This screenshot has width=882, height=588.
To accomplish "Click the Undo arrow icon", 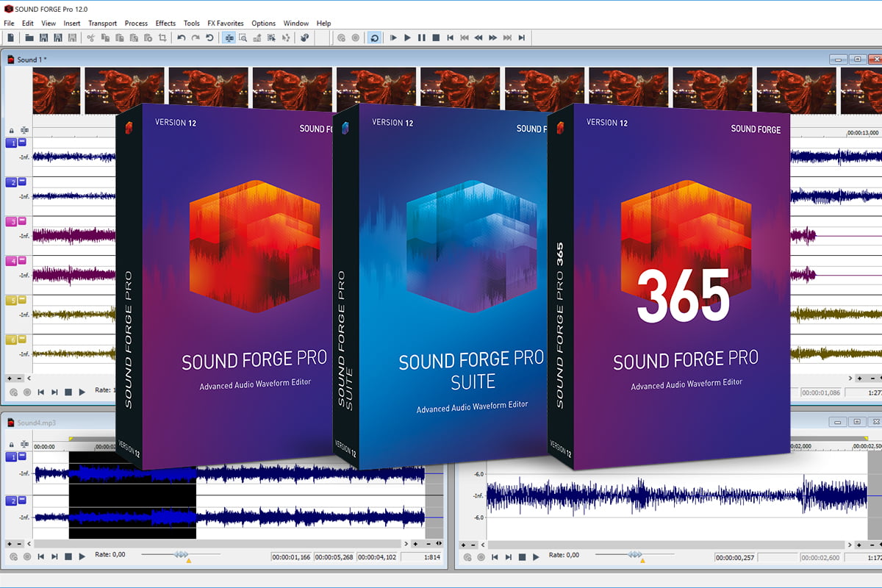I will (x=181, y=37).
